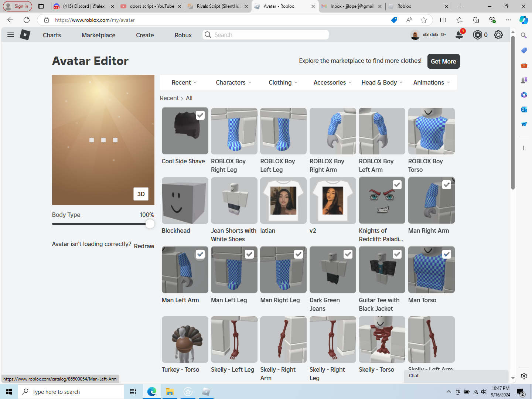Uncheck the Knights of Redcliff face checkbox
This screenshot has height=399, width=532.
[397, 185]
